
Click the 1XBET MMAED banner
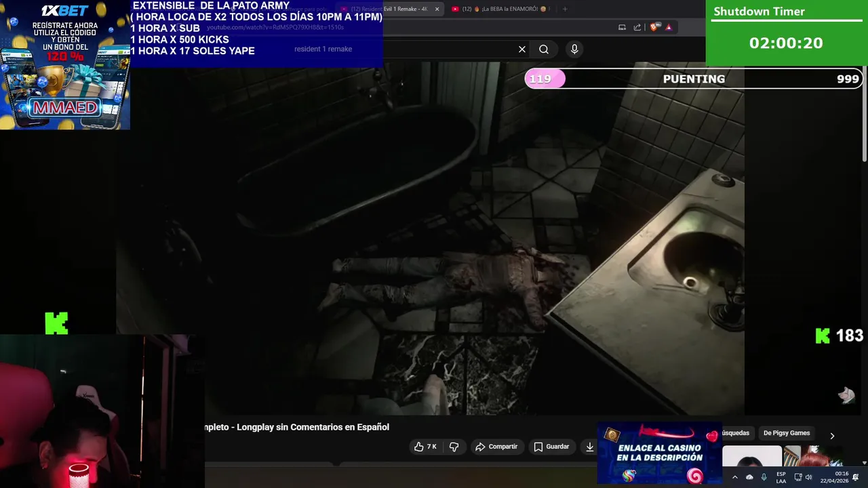click(x=65, y=64)
